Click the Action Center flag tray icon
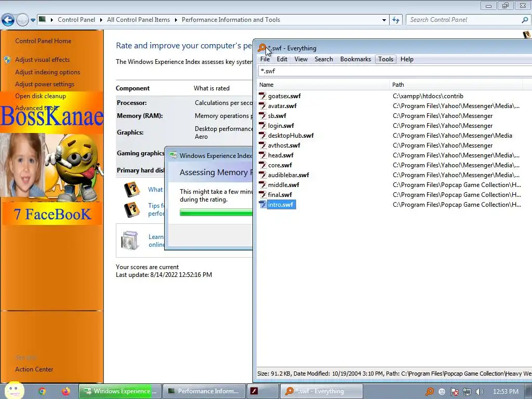The height and width of the screenshot is (399, 532). 454,392
